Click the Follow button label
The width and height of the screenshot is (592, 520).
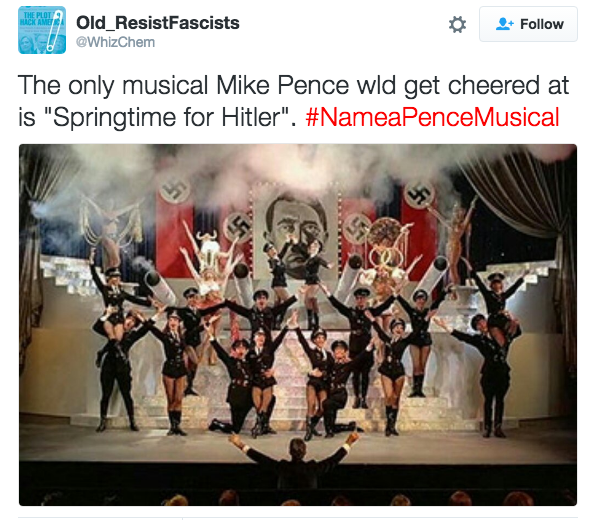pos(542,24)
